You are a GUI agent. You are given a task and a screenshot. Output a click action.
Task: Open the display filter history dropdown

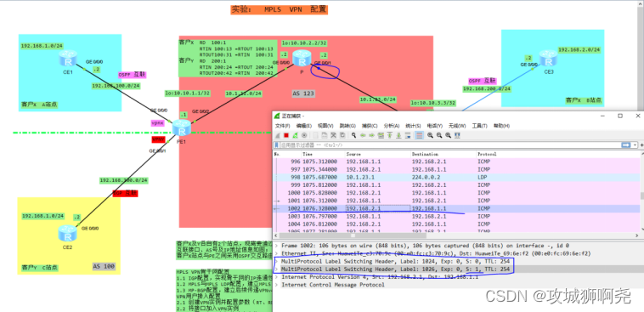coord(635,145)
